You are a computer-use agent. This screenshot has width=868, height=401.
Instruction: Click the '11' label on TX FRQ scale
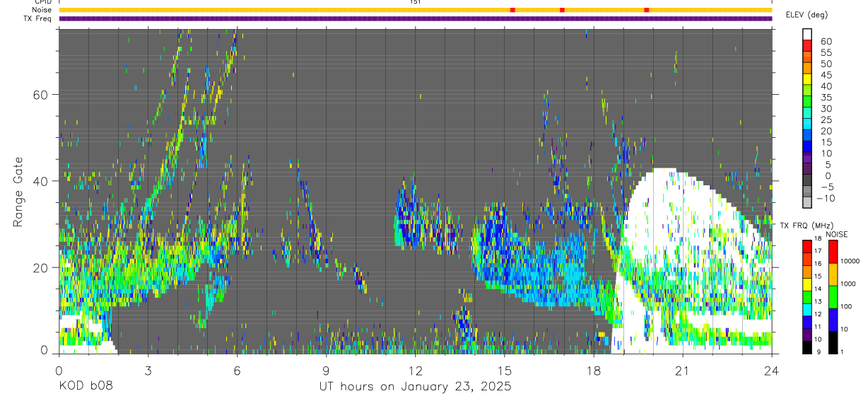pyautogui.click(x=819, y=327)
